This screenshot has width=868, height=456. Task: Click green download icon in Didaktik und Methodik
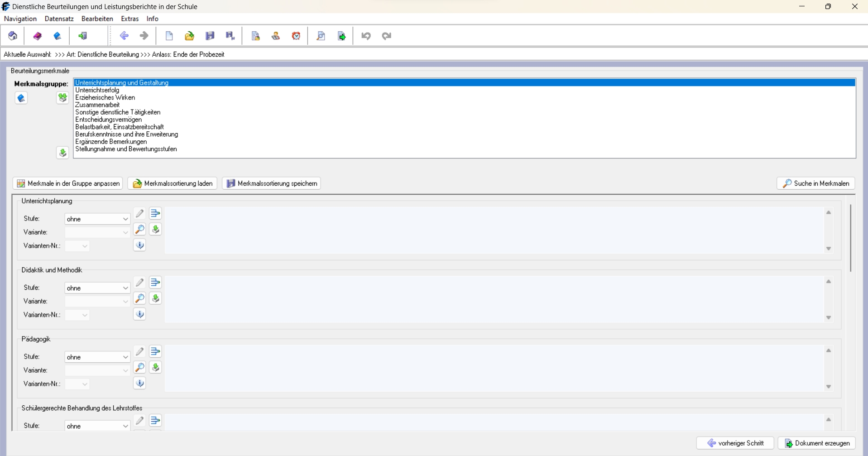155,298
